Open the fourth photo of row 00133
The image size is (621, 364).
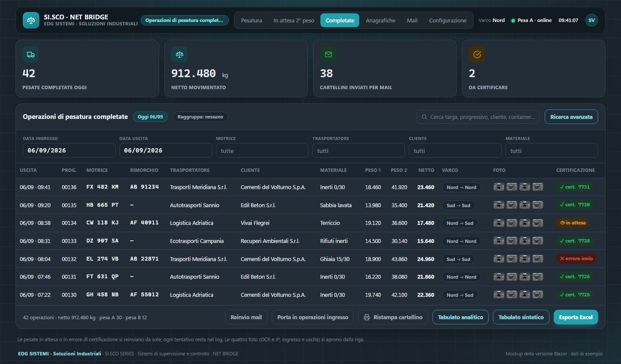tap(538, 241)
